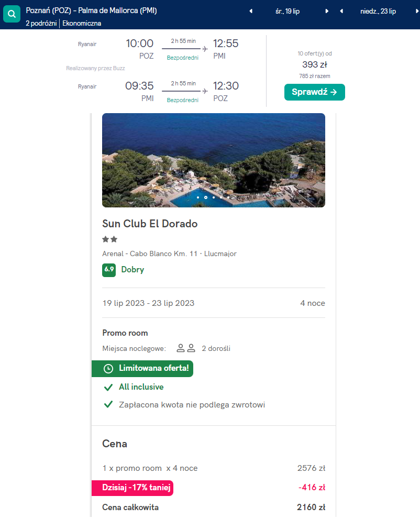Advance departure date past śr., 19 lip
Viewport: 420px width, 518px height.
pyautogui.click(x=327, y=11)
